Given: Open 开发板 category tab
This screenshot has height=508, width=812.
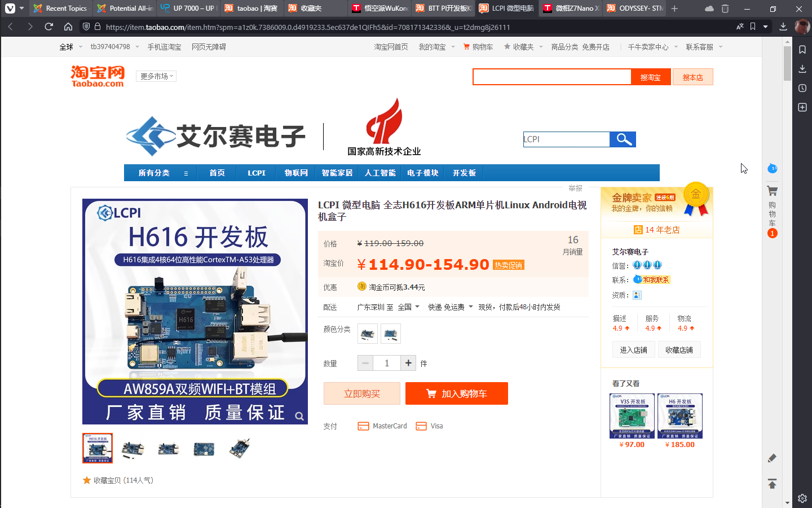Looking at the screenshot, I should [x=464, y=173].
